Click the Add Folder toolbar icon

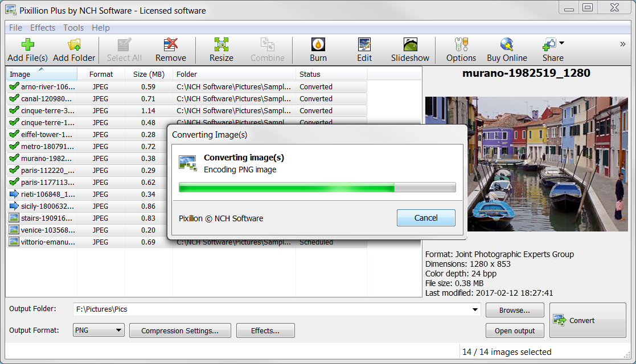(74, 44)
